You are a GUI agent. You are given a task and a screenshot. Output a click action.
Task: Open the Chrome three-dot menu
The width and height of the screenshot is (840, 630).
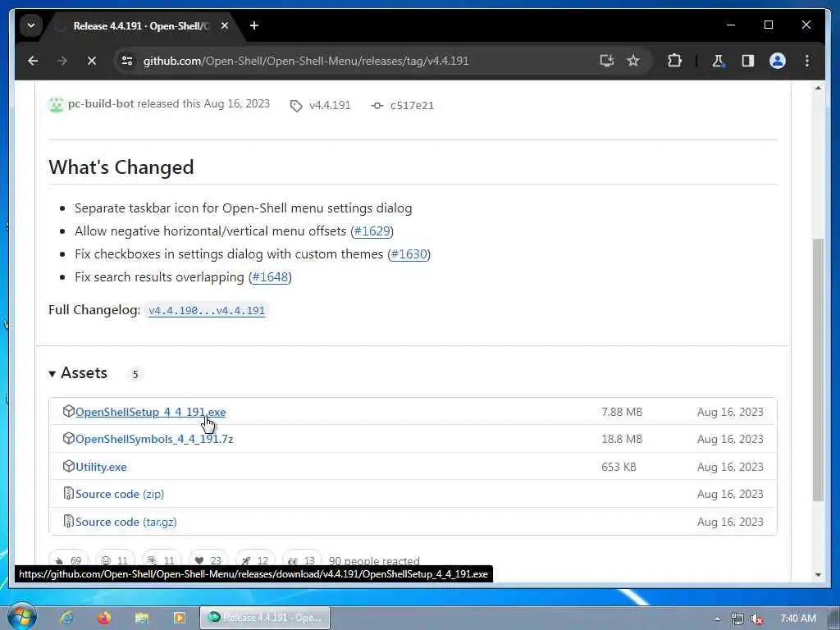click(x=807, y=61)
